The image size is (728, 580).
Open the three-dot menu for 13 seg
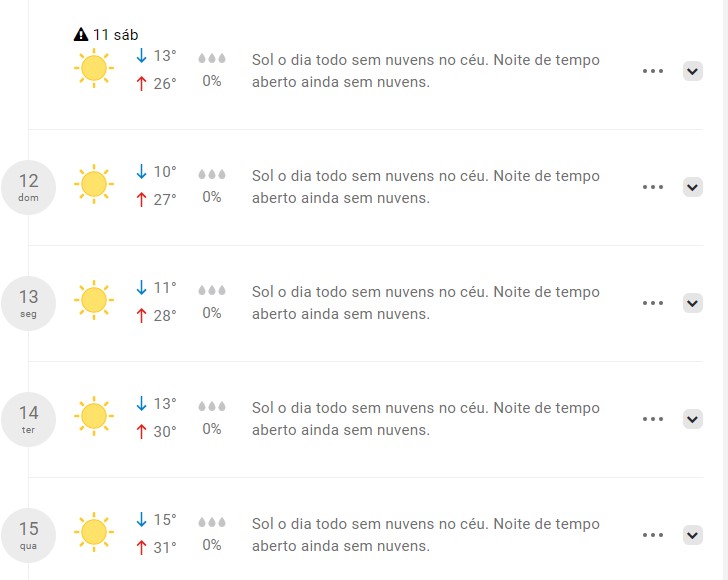click(653, 303)
